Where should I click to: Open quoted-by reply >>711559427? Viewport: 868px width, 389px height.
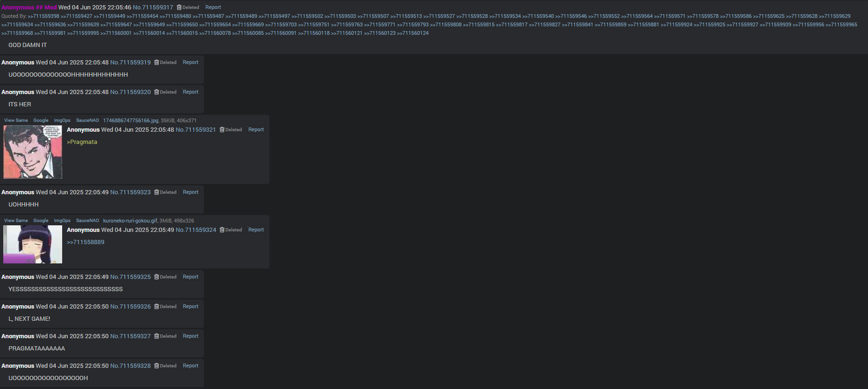(76, 16)
